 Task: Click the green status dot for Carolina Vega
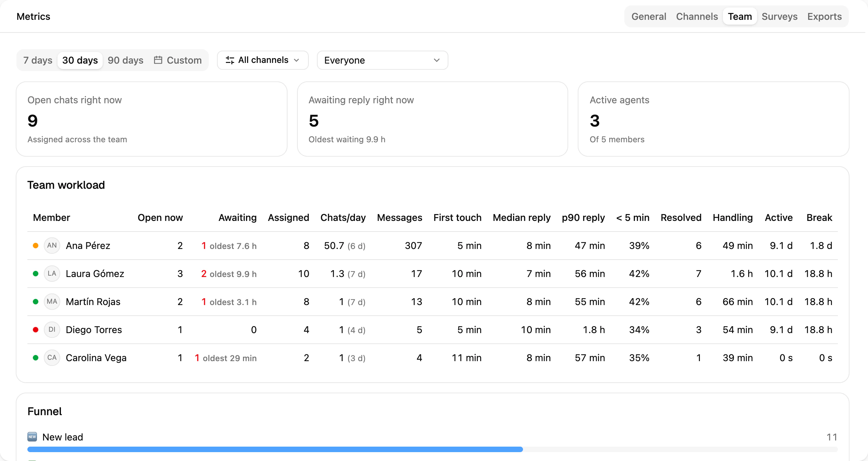(x=36, y=358)
